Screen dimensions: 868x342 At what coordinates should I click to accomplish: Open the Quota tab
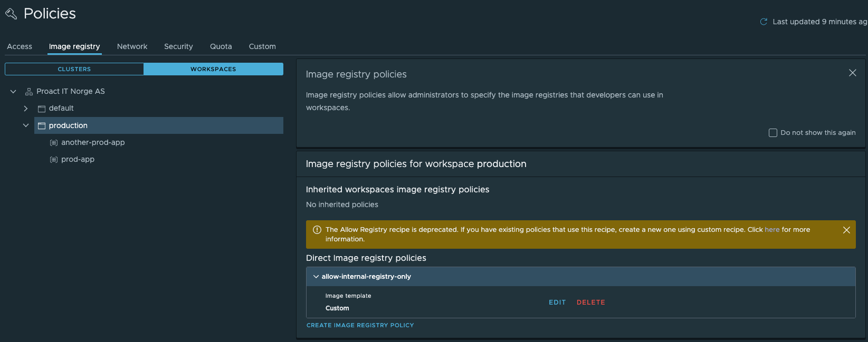click(x=221, y=46)
